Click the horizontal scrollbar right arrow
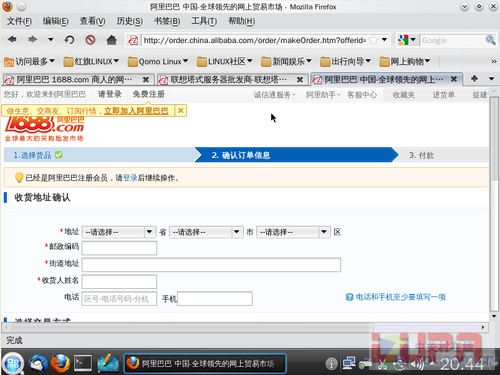This screenshot has height=375, width=500. (x=483, y=327)
